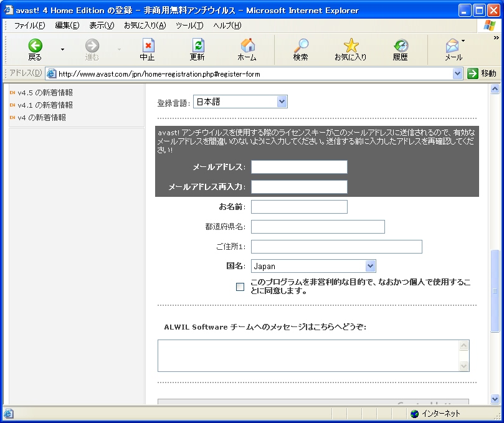
Task: Click the EN badge beside v4 の新着情報
Action: 12,118
